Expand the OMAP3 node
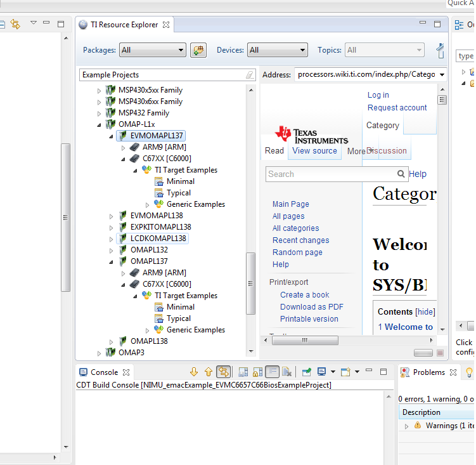 (x=99, y=353)
